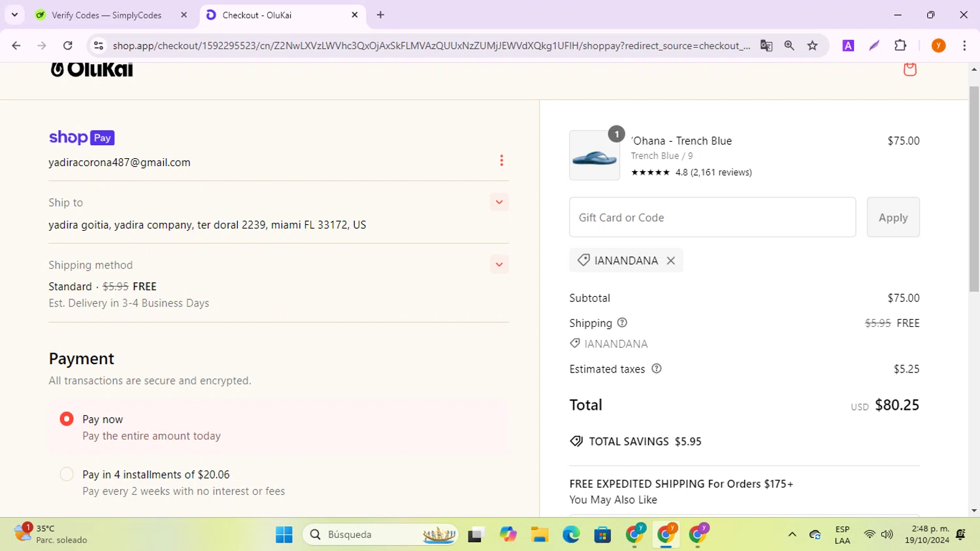Open the zoom magnifier in address bar
The image size is (980, 551).
789,45
